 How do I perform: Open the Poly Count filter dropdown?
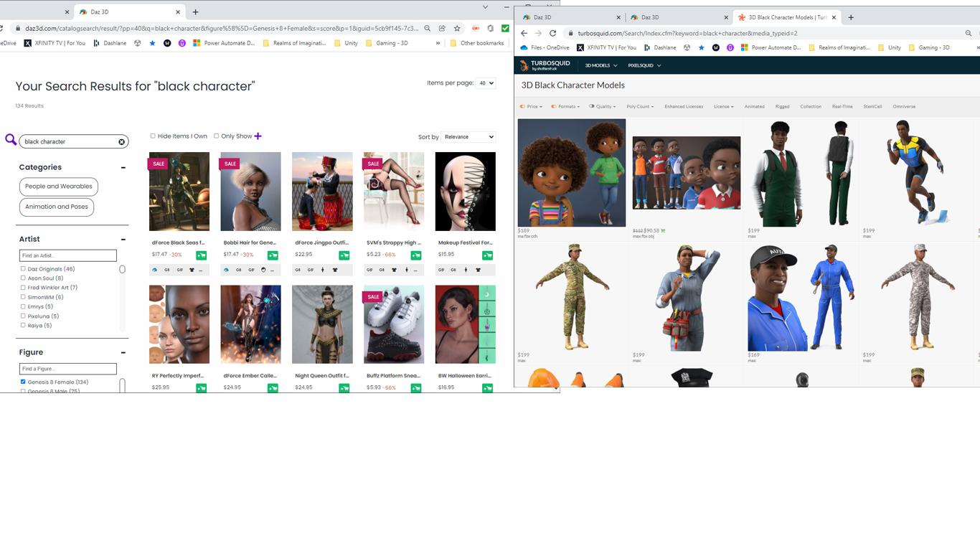tap(640, 106)
